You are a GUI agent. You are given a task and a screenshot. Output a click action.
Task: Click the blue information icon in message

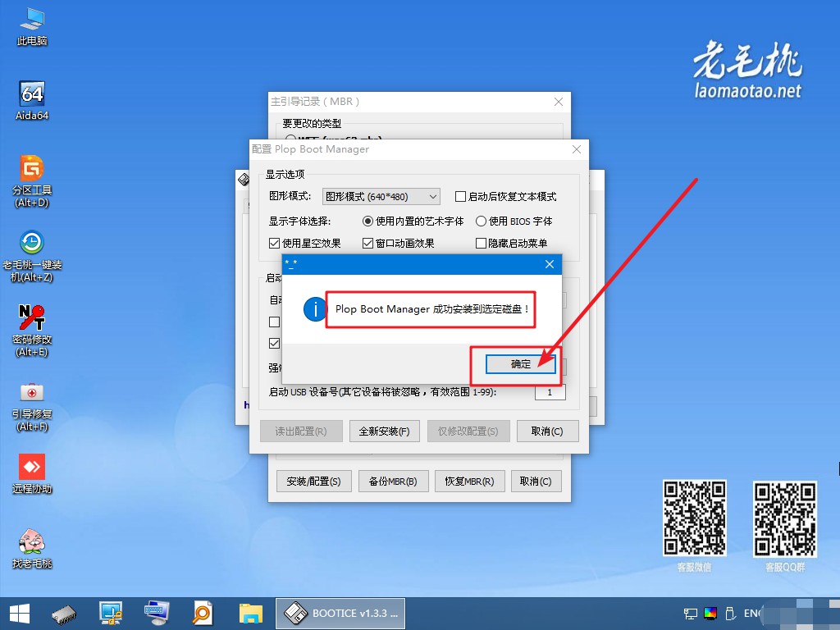point(315,309)
